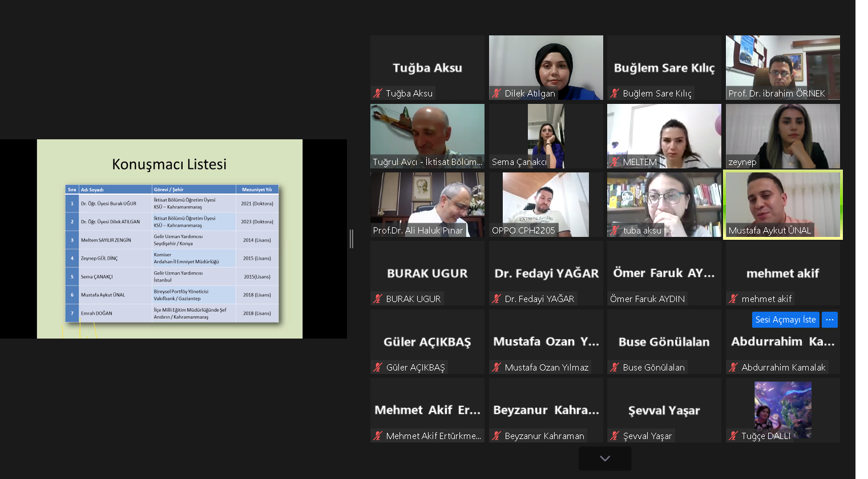Click BURAK UGUR's muted microphone icon
Viewport: 868px width, 479px height.
(378, 299)
